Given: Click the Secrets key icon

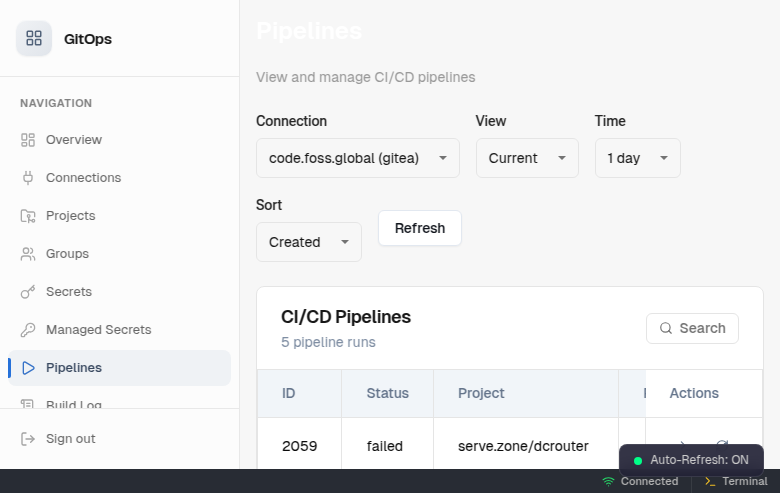Looking at the screenshot, I should tap(28, 292).
